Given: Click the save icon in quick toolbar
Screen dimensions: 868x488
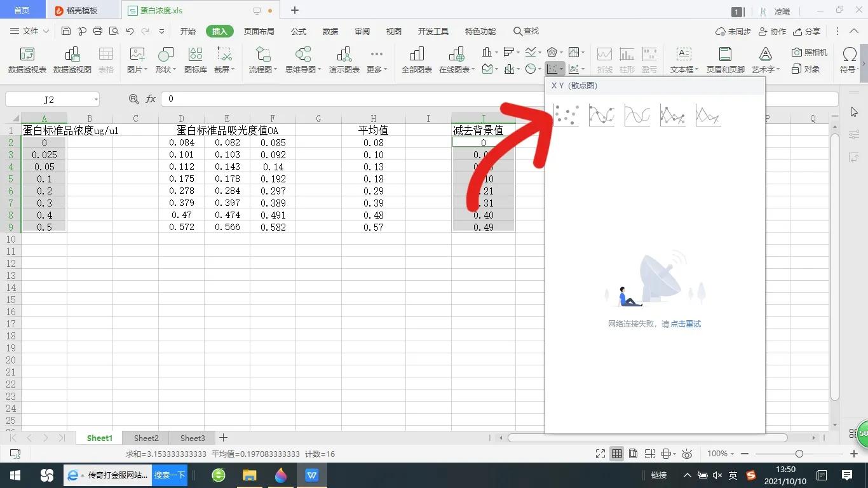Looking at the screenshot, I should click(x=66, y=31).
